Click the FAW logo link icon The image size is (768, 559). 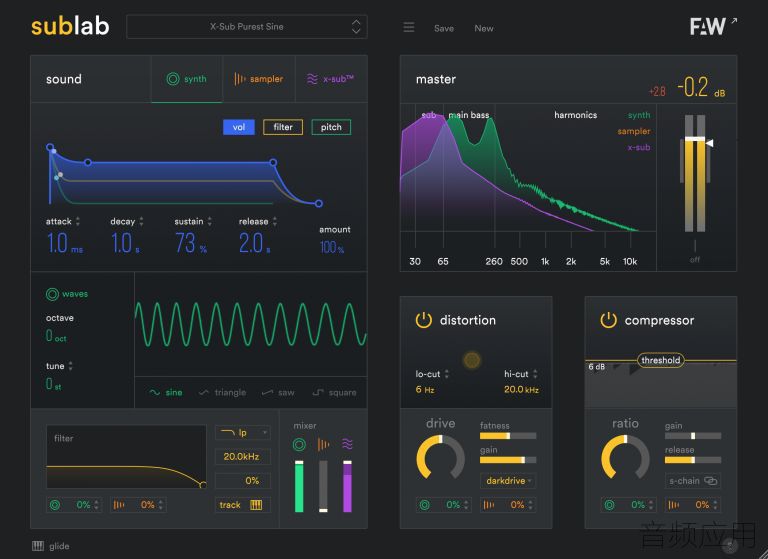734,21
